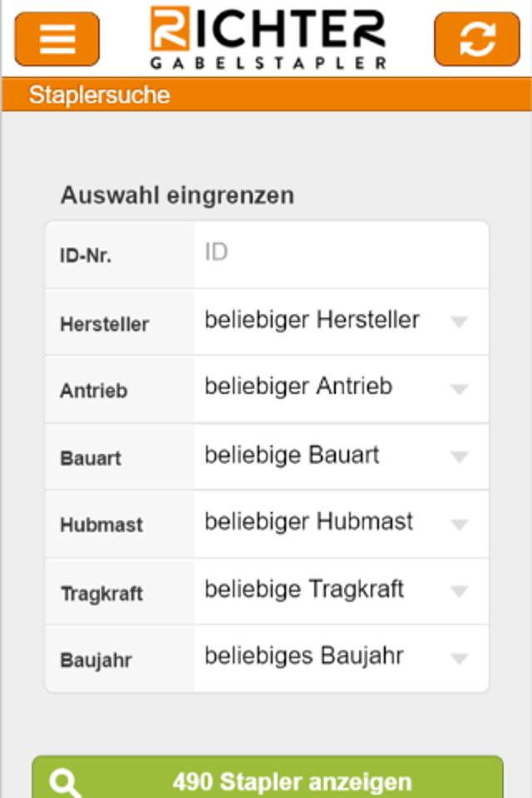Click the Richter Gabelstapler logo

pos(268,38)
